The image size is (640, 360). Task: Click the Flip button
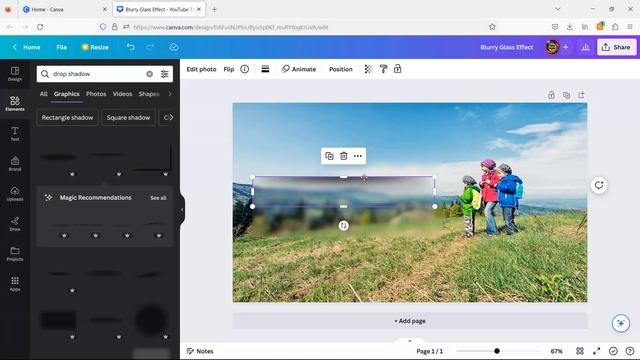pyautogui.click(x=229, y=69)
